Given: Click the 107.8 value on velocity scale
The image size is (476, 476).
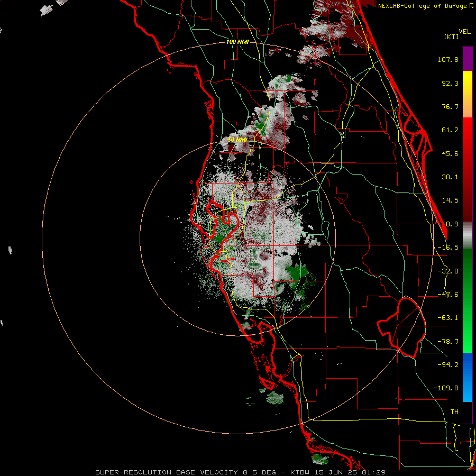Looking at the screenshot, I should [x=448, y=59].
